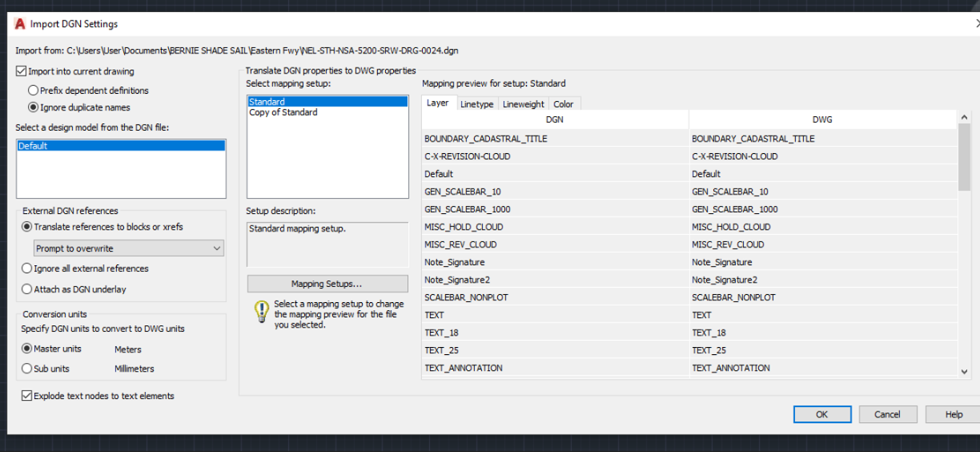980x452 pixels.
Task: Select DWG cell SCALEBAR_NONPLOT
Action: [x=822, y=297]
